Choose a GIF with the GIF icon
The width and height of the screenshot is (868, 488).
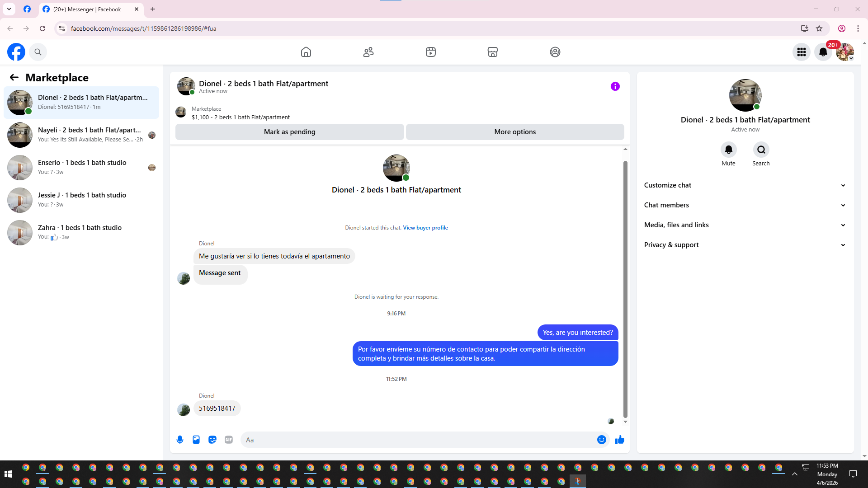(x=229, y=440)
